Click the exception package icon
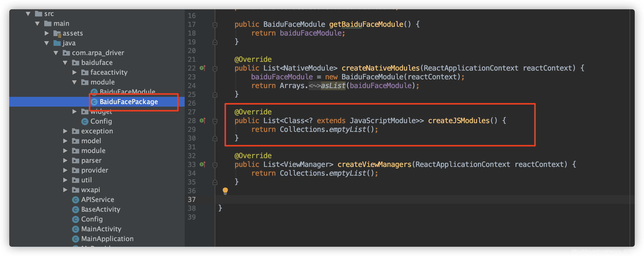 (76, 131)
